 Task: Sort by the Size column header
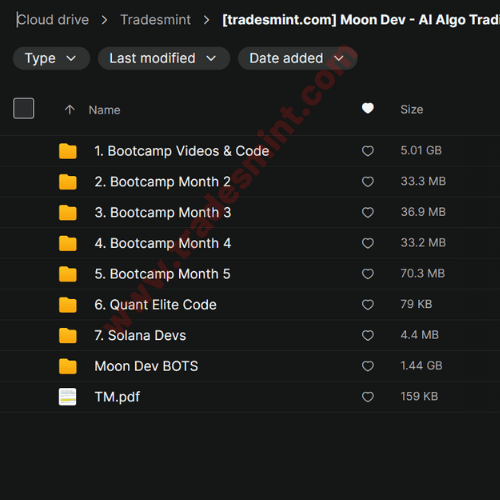tap(412, 109)
